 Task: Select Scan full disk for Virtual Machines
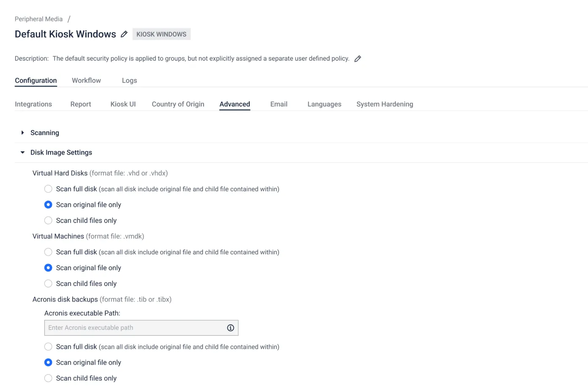tap(49, 252)
